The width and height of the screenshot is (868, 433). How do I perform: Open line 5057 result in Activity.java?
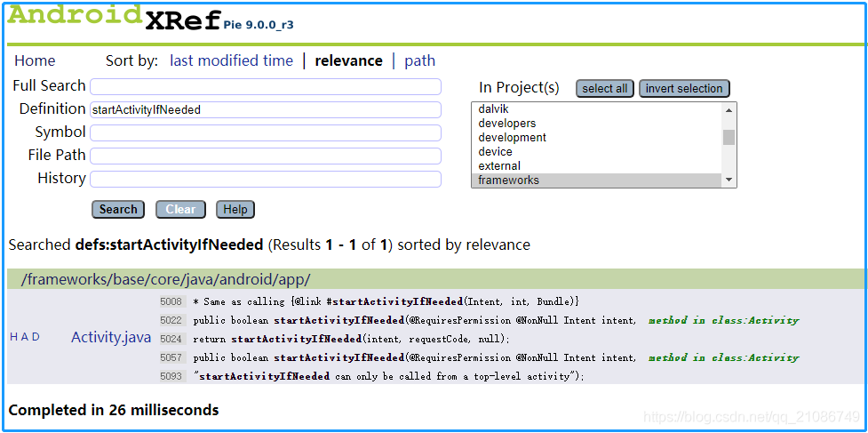pyautogui.click(x=171, y=357)
